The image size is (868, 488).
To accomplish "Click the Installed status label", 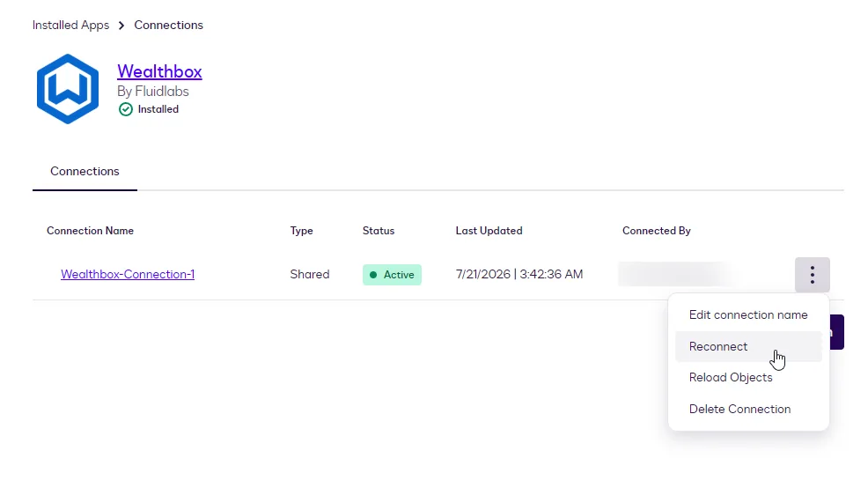I will [x=158, y=109].
